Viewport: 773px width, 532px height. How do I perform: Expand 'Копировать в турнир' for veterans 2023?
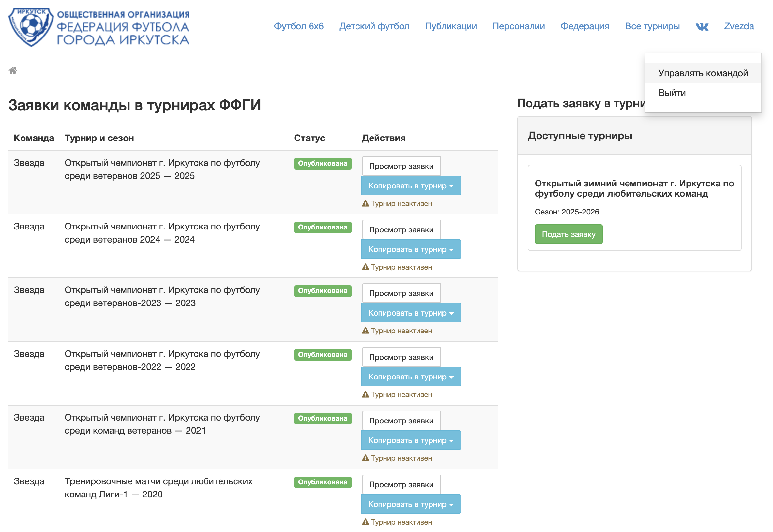pos(411,313)
